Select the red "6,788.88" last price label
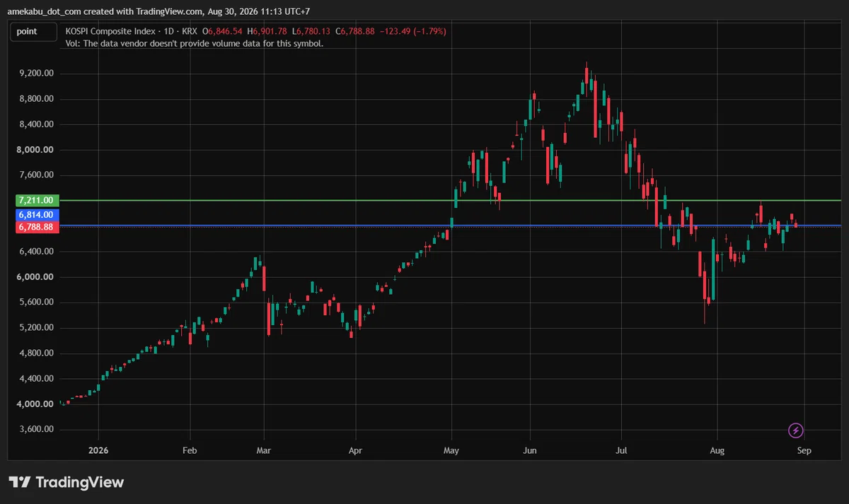 [37, 227]
